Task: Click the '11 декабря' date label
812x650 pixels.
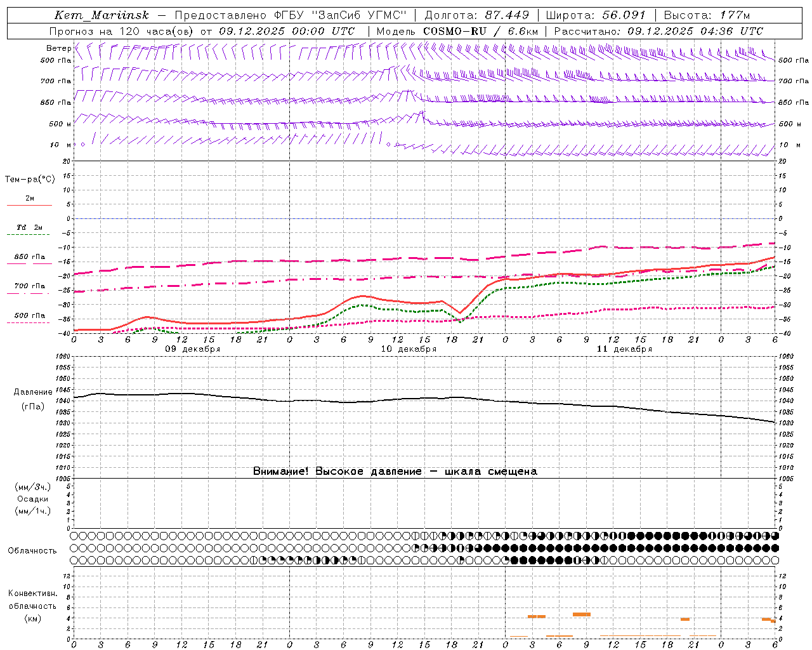Action: coord(624,349)
